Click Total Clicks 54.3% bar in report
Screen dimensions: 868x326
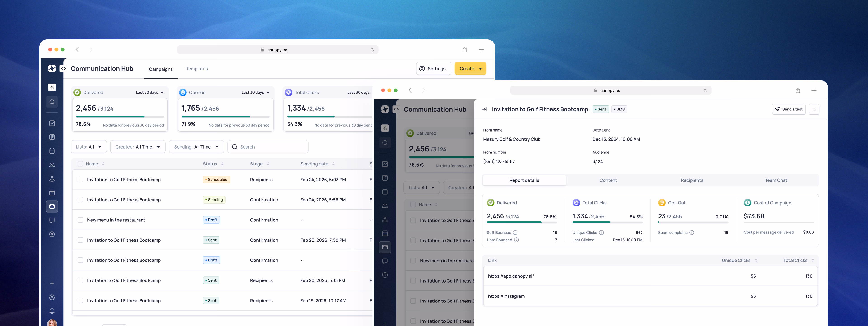(607, 222)
